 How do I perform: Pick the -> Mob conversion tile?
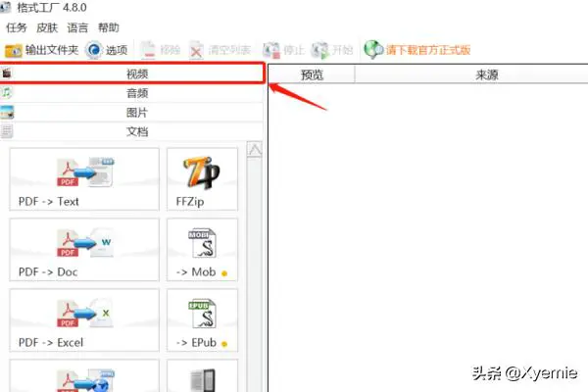(202, 250)
